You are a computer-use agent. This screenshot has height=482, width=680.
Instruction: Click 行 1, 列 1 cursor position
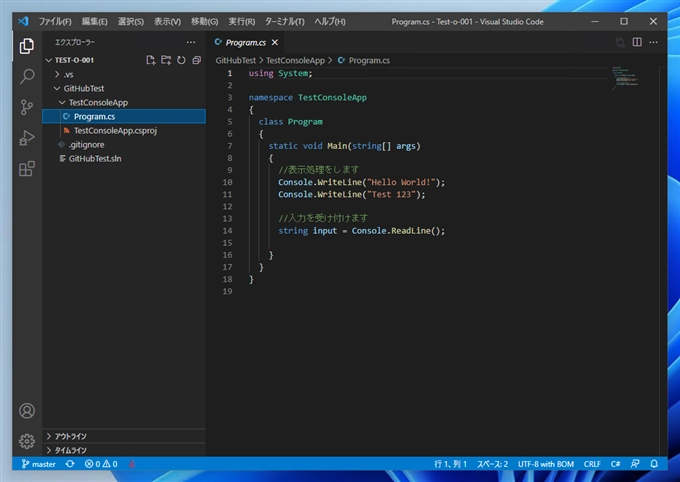click(451, 464)
